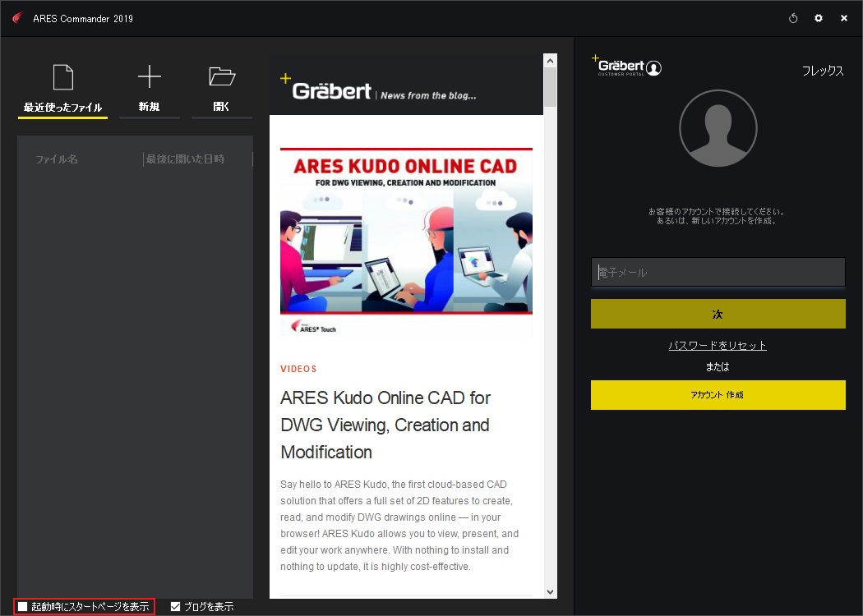The height and width of the screenshot is (616, 863).
Task: Click the open folder icon
Action: coord(221,77)
